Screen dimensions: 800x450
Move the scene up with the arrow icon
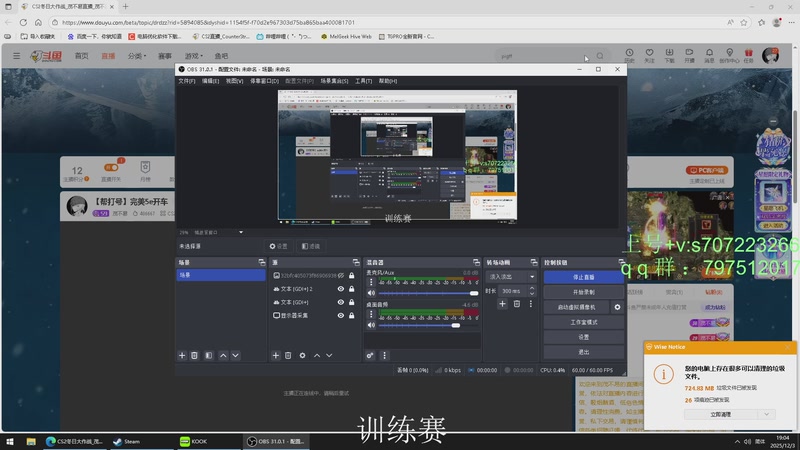(x=223, y=356)
